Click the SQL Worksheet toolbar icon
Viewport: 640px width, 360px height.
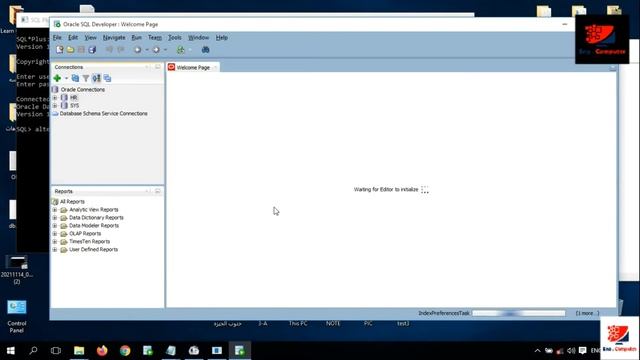pos(180,50)
